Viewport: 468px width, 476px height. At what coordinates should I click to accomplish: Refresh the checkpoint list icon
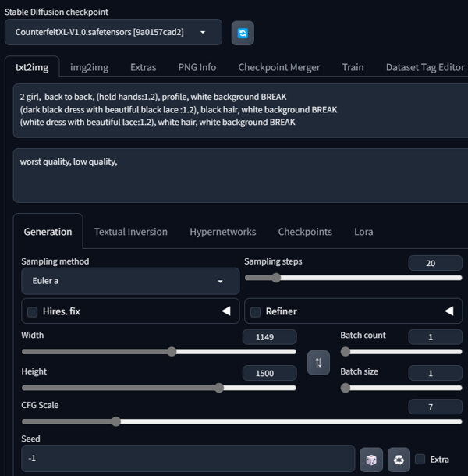pos(243,33)
